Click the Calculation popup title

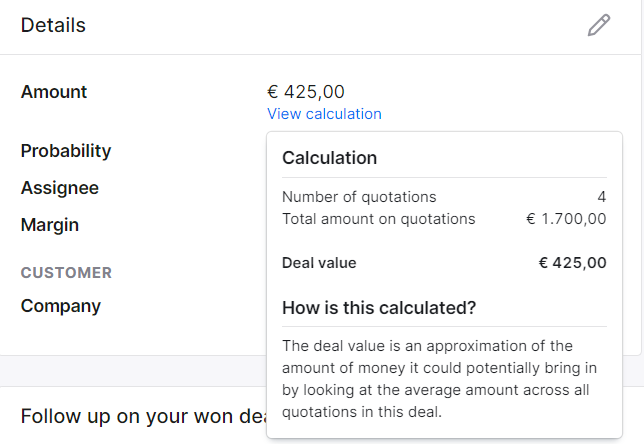(x=329, y=158)
